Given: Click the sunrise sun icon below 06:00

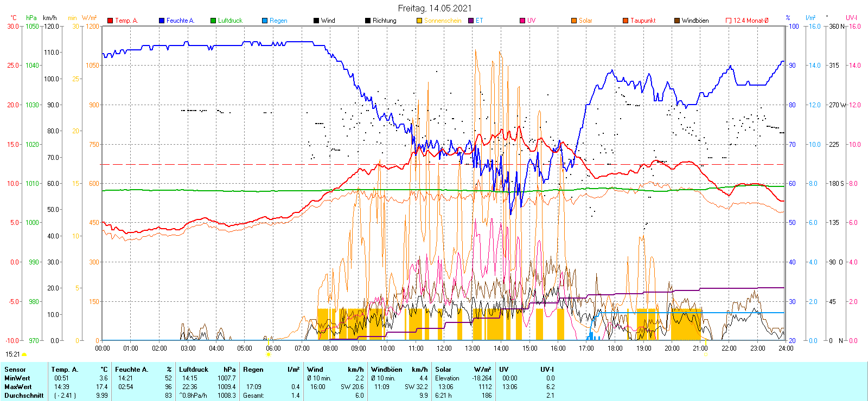Looking at the screenshot, I should point(268,354).
